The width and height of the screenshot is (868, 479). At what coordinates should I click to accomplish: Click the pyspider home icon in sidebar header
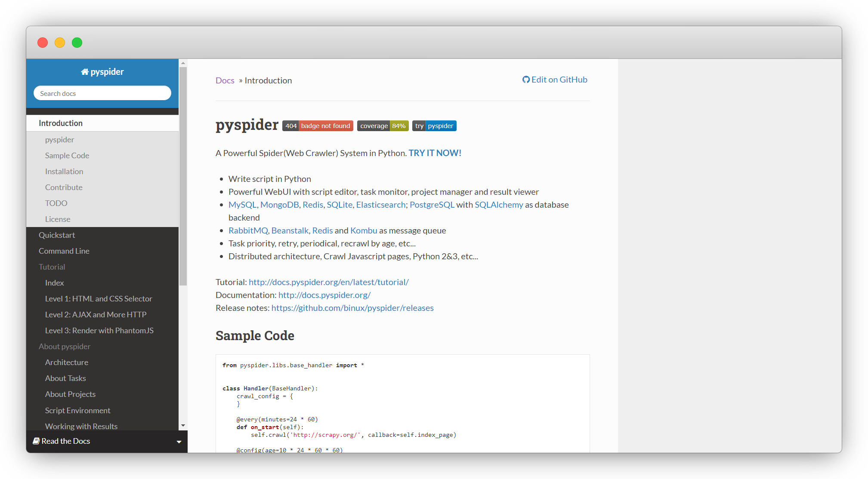pos(85,72)
